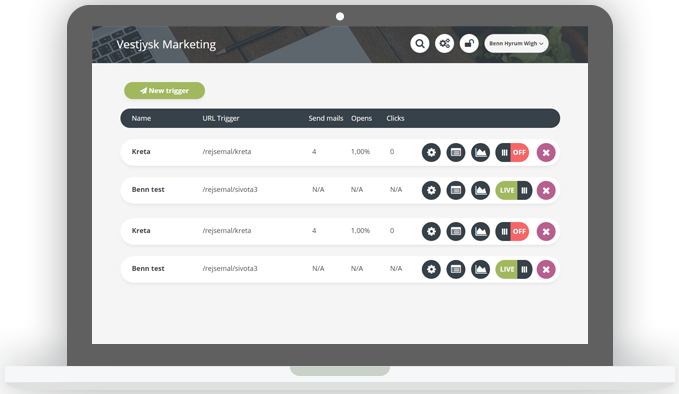This screenshot has height=394, width=679.
Task: Open template window icon for second Kreta row
Action: coord(456,231)
